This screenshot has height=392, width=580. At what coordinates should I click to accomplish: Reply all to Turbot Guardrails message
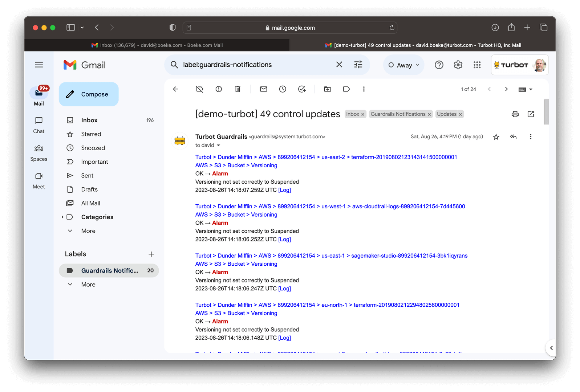coord(513,137)
